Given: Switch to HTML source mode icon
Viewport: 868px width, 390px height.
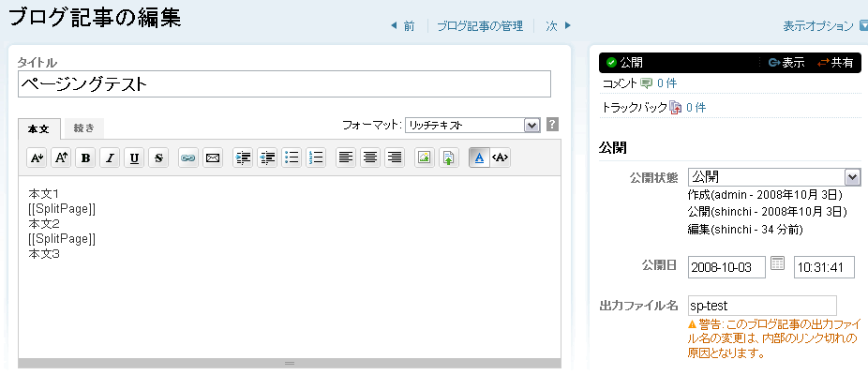Looking at the screenshot, I should click(x=501, y=157).
